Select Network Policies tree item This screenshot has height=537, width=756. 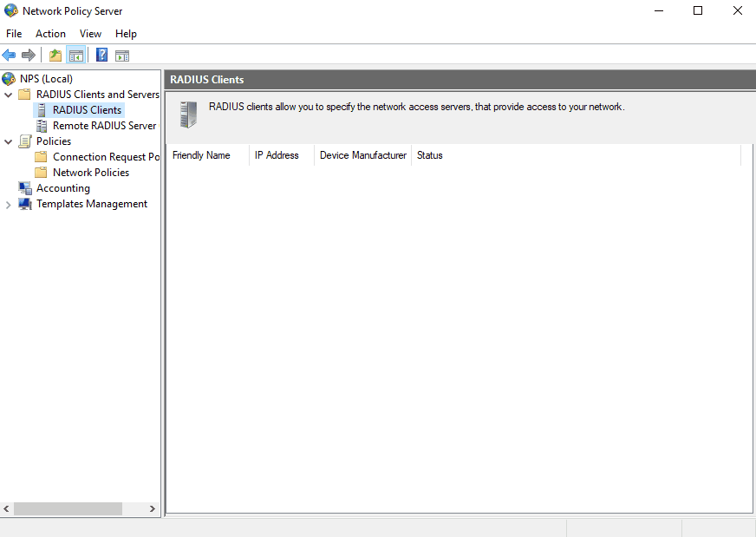[x=91, y=173]
